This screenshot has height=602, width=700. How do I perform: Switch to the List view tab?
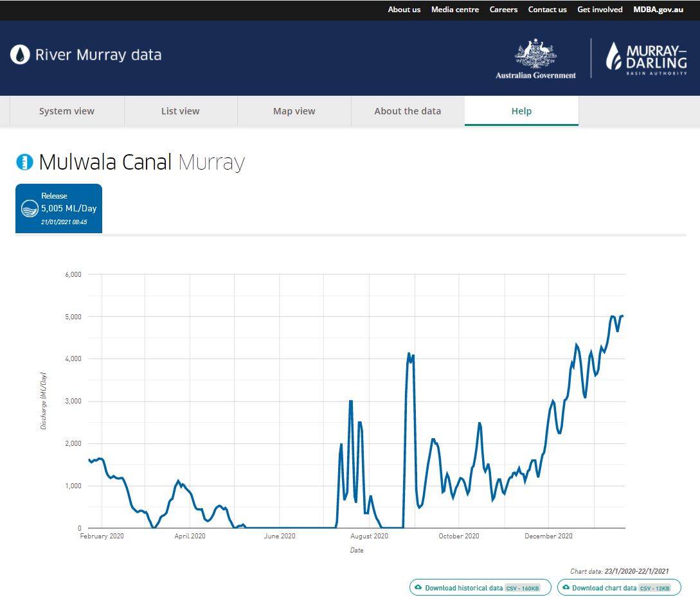[181, 111]
